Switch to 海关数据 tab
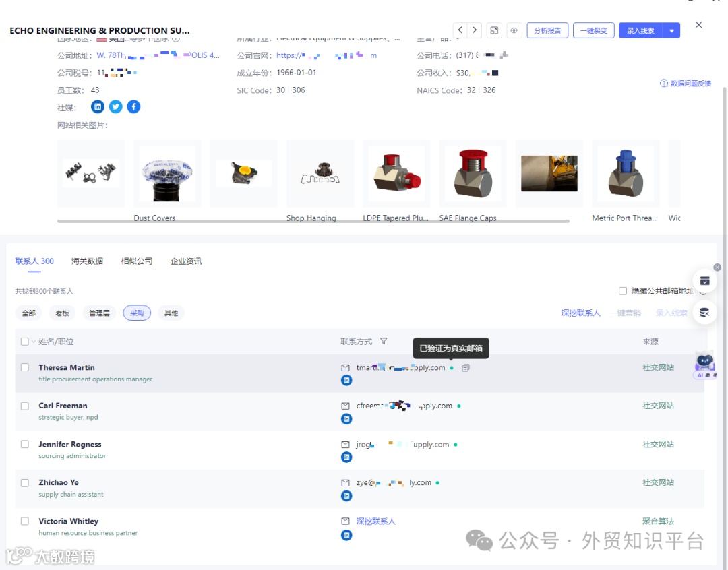Viewport: 728px width, 570px height. (x=87, y=261)
